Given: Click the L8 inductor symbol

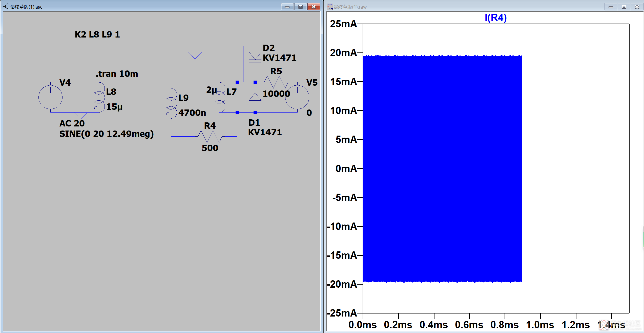Looking at the screenshot, I should [100, 97].
